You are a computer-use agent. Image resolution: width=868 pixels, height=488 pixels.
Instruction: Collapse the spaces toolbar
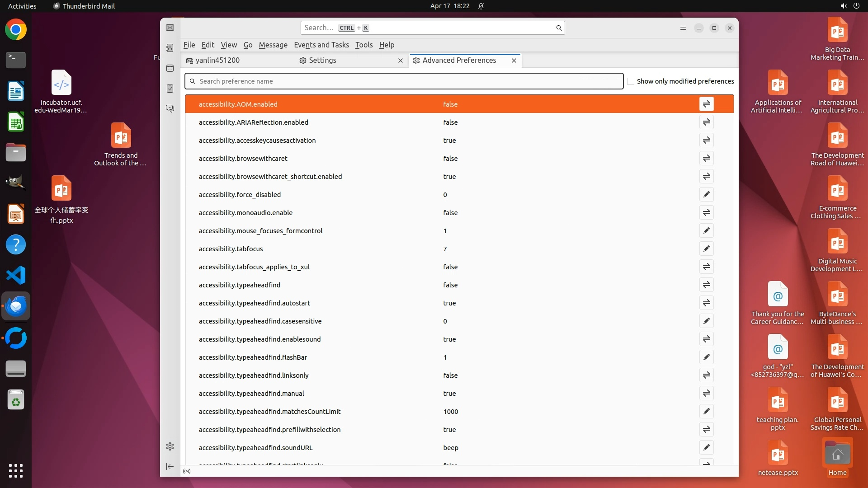pos(170,466)
